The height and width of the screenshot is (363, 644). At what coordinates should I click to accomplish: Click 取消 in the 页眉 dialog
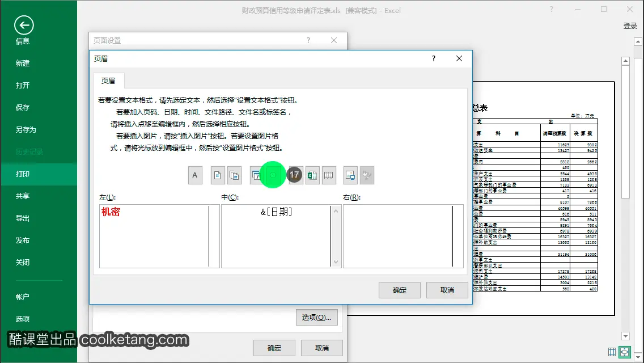coord(447,290)
